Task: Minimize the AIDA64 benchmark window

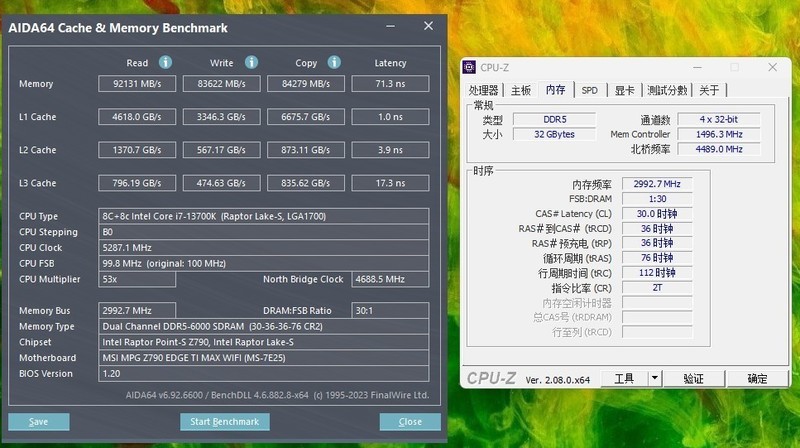Action: pos(391,26)
